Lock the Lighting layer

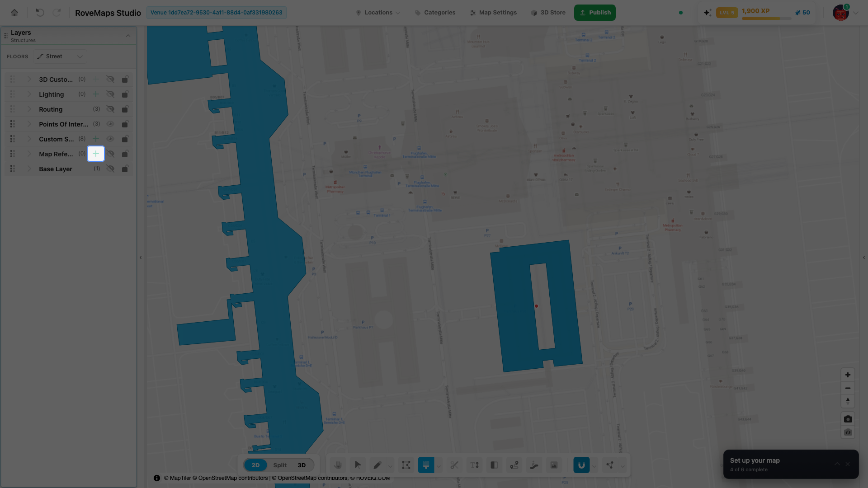coord(125,94)
